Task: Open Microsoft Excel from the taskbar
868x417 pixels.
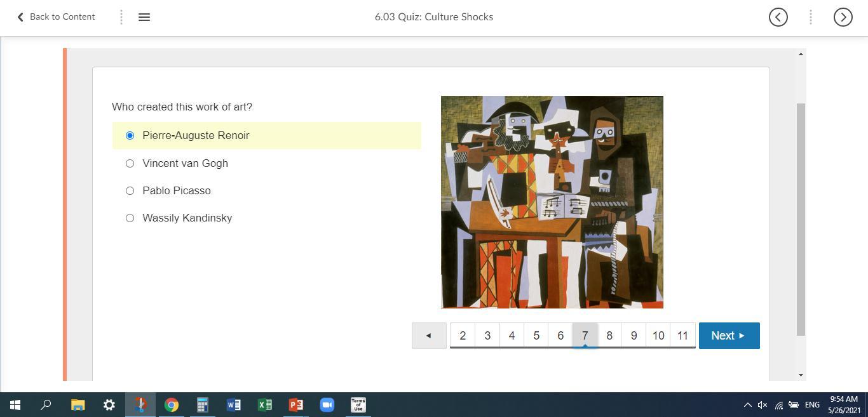Action: coord(265,405)
